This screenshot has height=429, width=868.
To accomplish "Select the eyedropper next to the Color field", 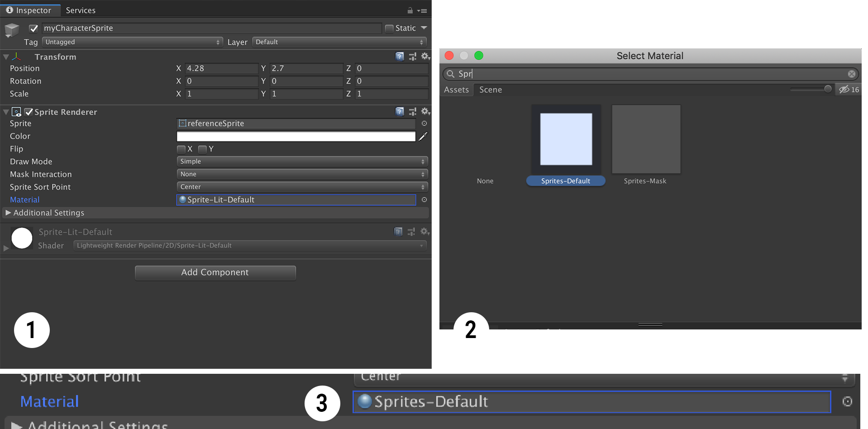I will coord(422,136).
